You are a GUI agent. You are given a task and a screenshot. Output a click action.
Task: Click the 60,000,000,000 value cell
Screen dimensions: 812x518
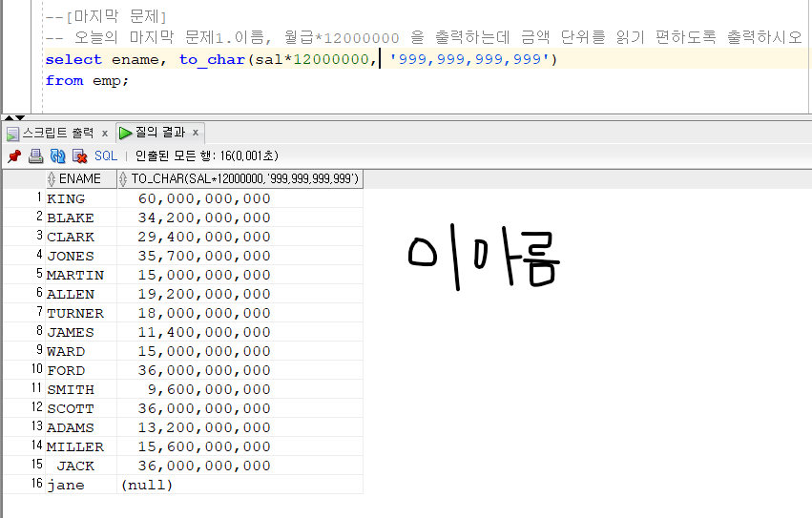(x=239, y=198)
